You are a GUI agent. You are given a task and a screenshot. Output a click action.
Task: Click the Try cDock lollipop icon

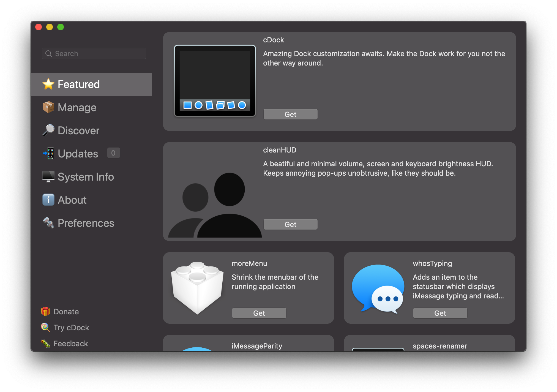click(x=45, y=328)
